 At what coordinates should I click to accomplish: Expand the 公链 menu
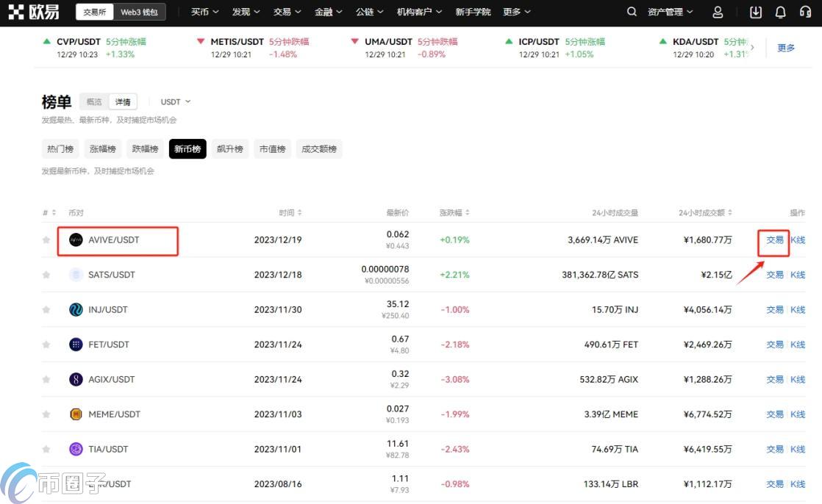coord(370,12)
